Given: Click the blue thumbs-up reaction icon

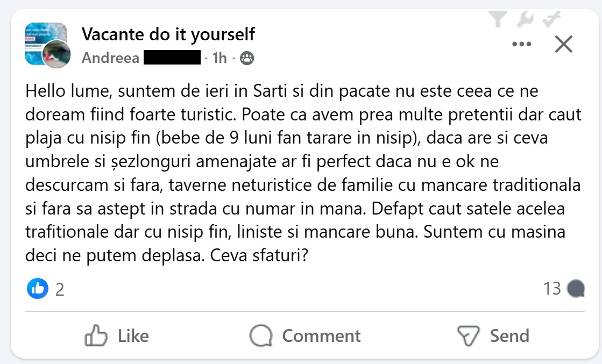Looking at the screenshot, I should 38,289.
